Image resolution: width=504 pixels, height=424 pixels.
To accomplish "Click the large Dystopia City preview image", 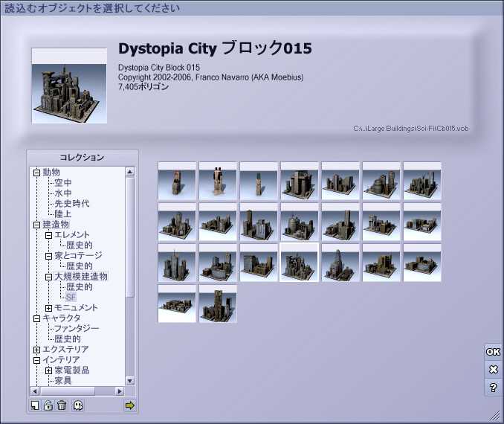I will pyautogui.click(x=69, y=86).
